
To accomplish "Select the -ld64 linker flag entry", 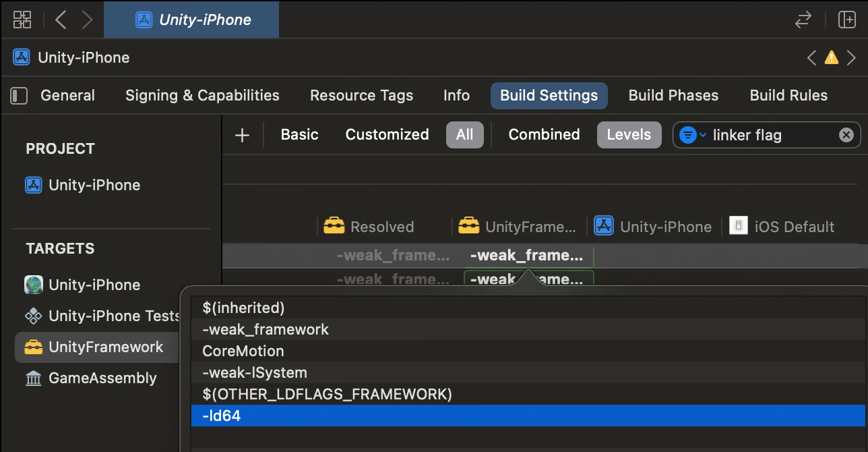I will click(221, 416).
